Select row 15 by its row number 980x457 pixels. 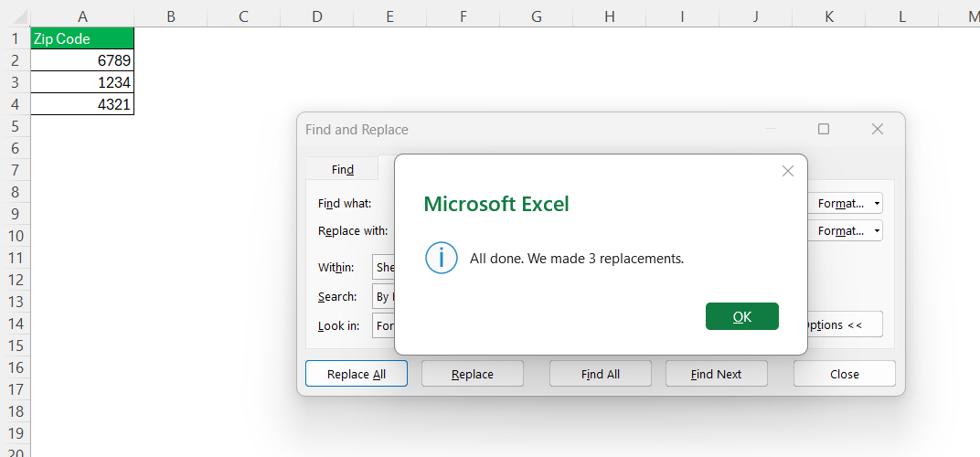(15, 345)
